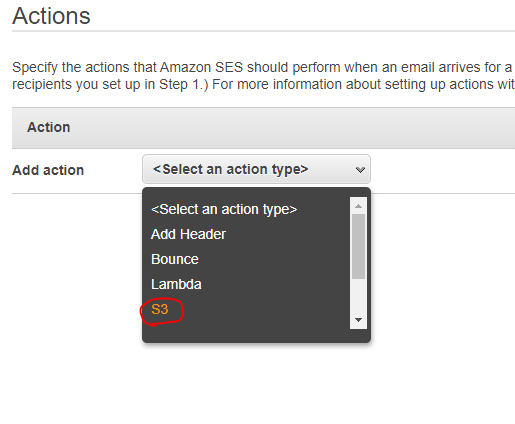
Task: Select the highlighted S3 action option
Action: point(160,309)
